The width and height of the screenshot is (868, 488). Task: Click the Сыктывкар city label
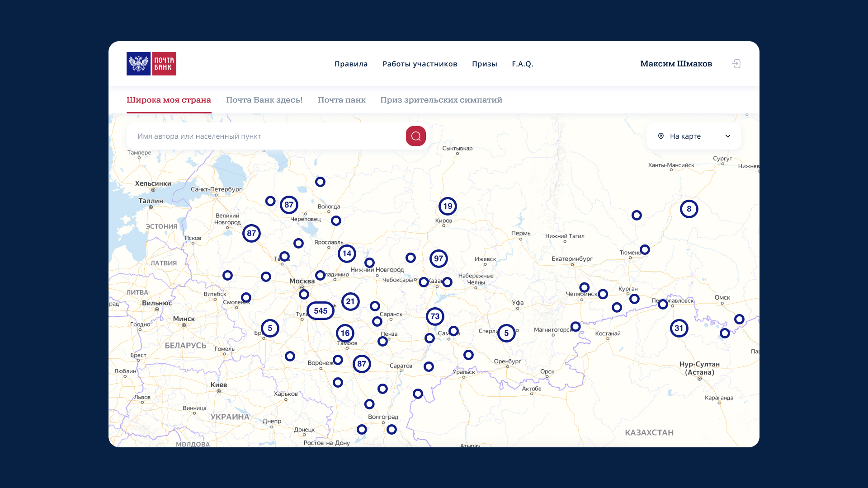coord(458,148)
